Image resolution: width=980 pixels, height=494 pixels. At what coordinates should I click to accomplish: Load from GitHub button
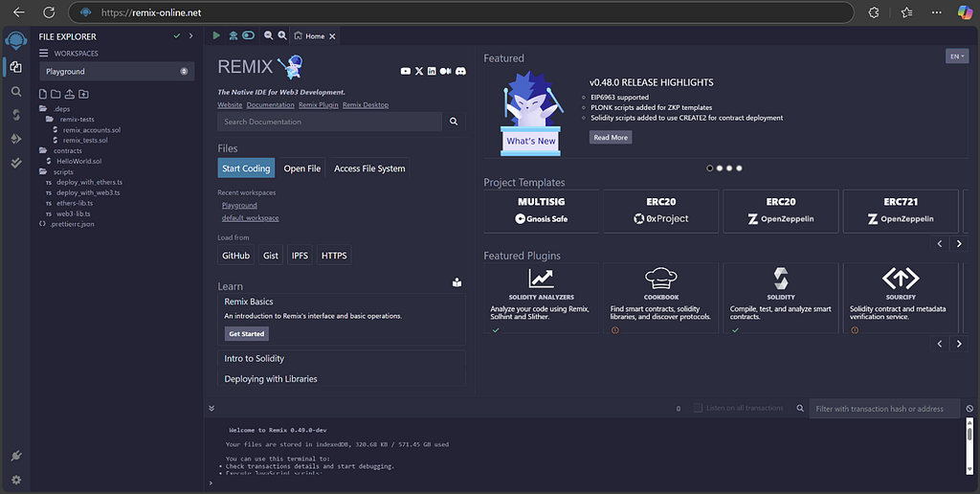click(x=235, y=255)
